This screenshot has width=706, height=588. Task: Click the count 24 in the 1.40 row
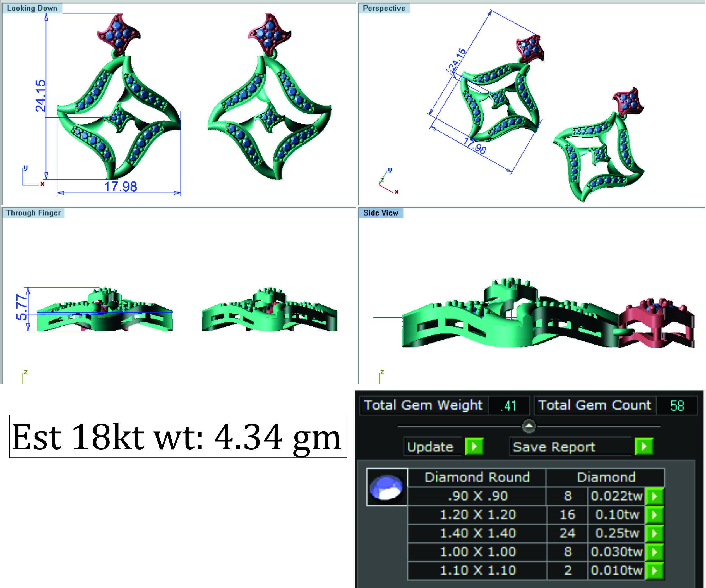click(568, 533)
